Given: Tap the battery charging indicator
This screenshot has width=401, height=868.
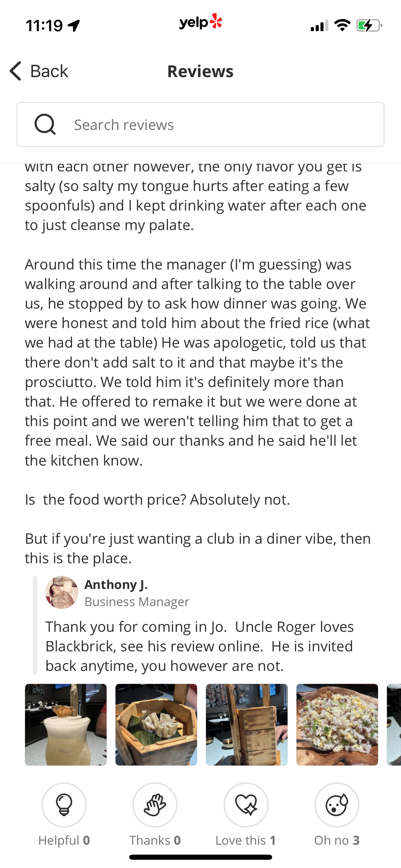Looking at the screenshot, I should coord(369,25).
